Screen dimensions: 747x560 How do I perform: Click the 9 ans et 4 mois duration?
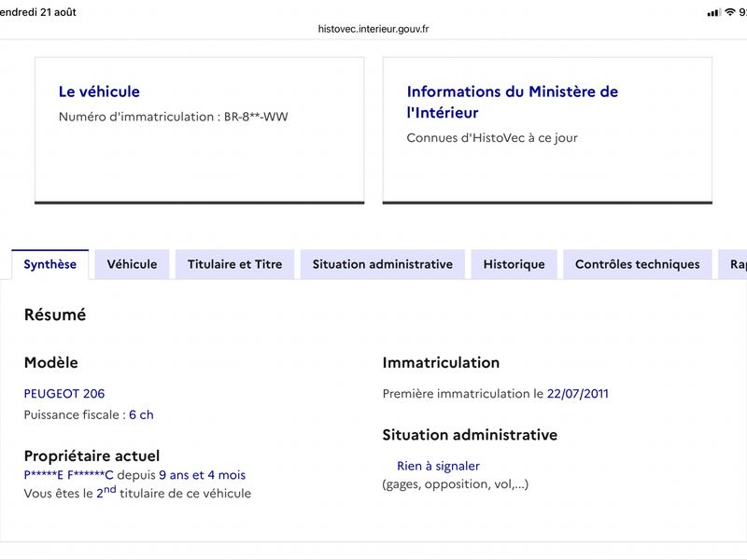click(x=202, y=475)
